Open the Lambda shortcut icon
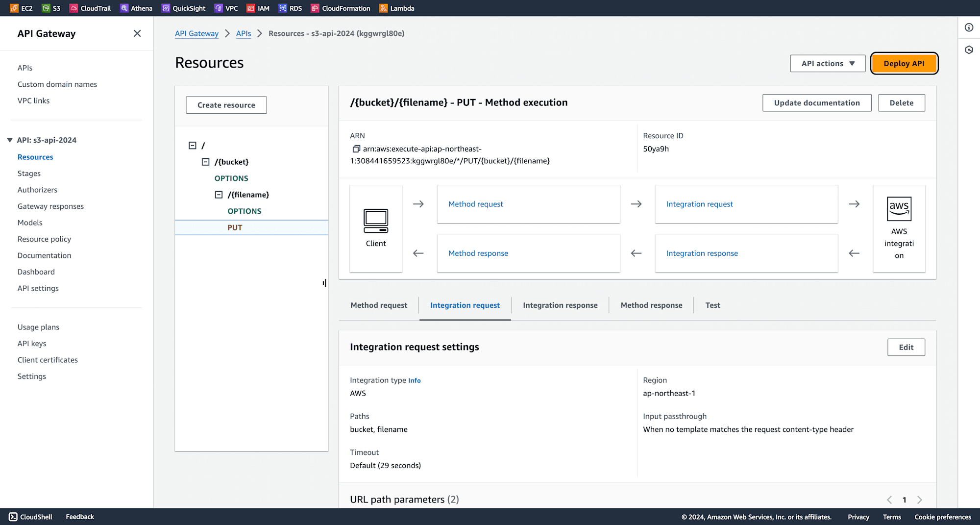The height and width of the screenshot is (525, 980). (383, 8)
